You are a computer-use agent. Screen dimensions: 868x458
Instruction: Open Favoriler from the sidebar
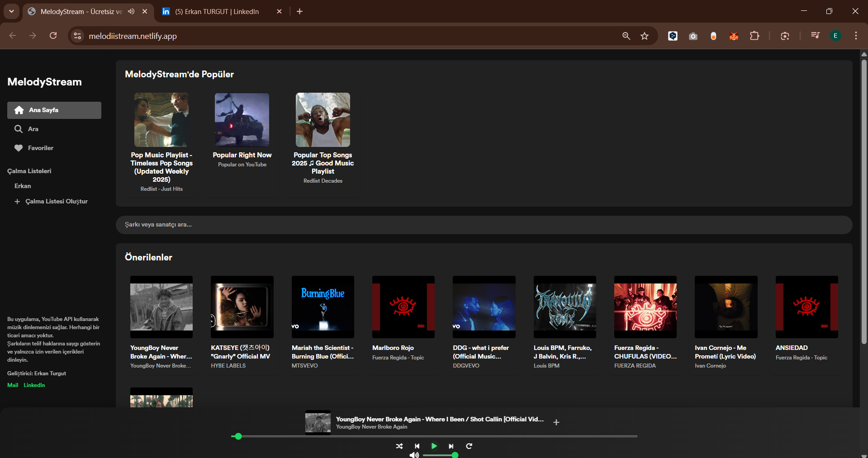(x=40, y=148)
